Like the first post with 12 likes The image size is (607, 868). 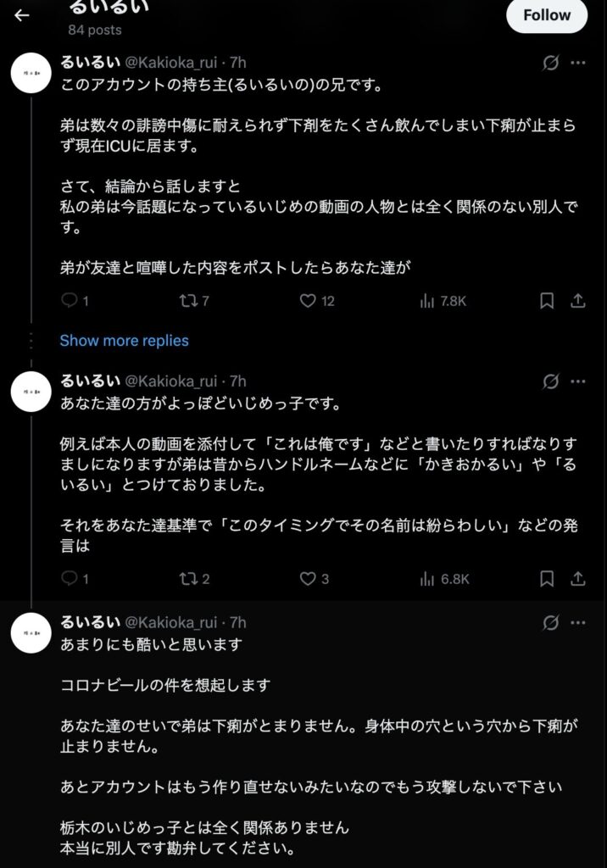tap(309, 300)
